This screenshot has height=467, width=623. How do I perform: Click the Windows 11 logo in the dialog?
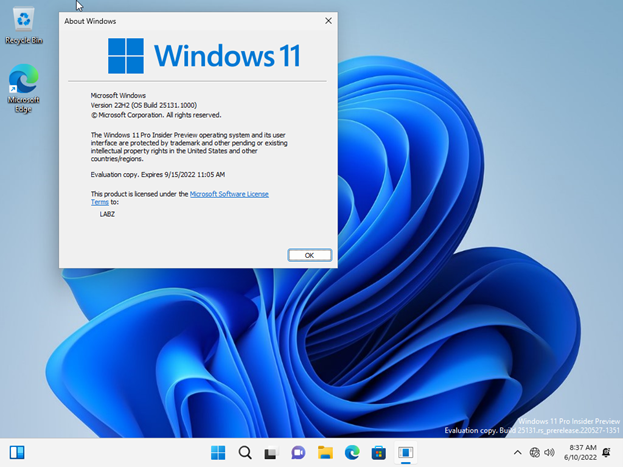click(204, 56)
